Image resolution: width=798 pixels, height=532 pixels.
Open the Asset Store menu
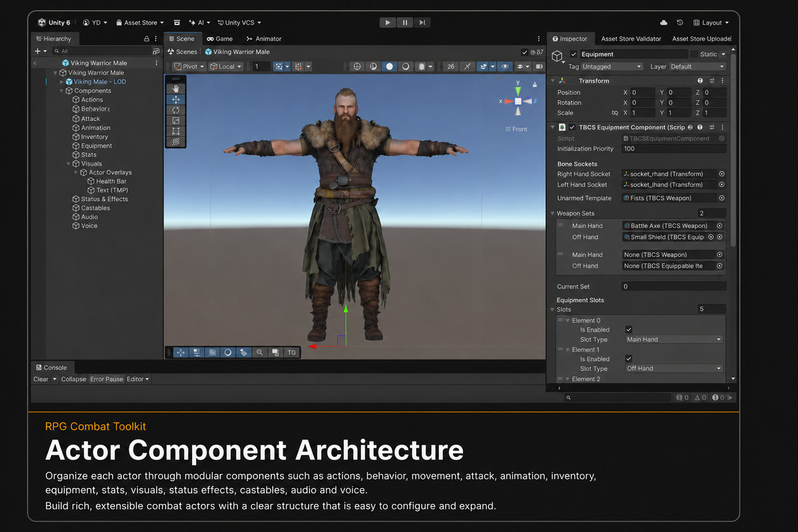(140, 23)
